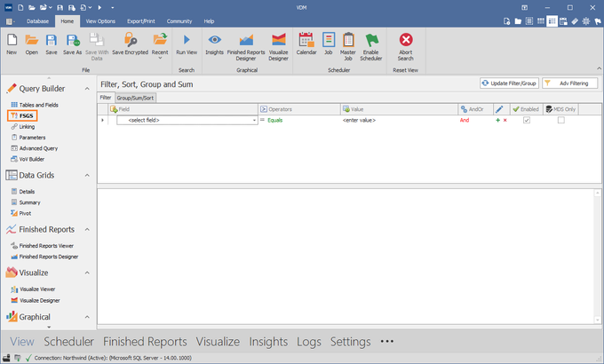
Task: Open the select field dropdown
Action: [254, 120]
